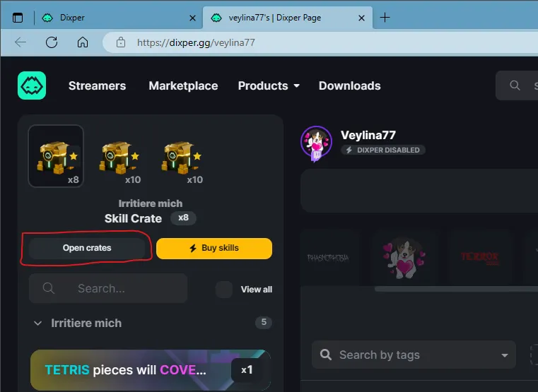Click the top search magnifier icon

(x=515, y=85)
